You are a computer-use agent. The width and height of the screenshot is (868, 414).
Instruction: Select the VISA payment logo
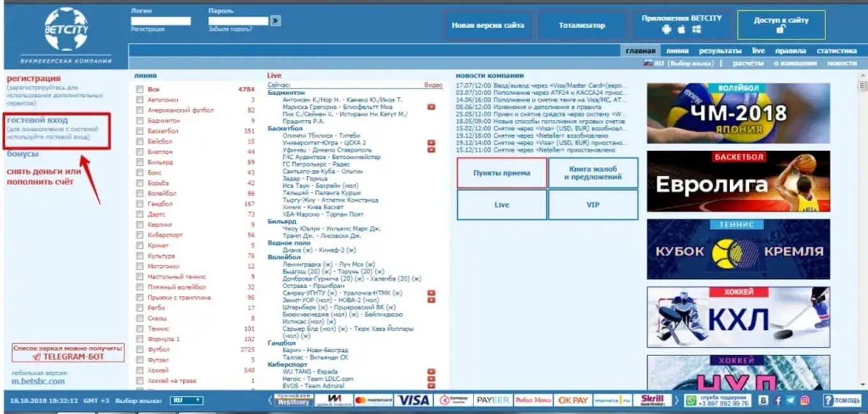412,400
